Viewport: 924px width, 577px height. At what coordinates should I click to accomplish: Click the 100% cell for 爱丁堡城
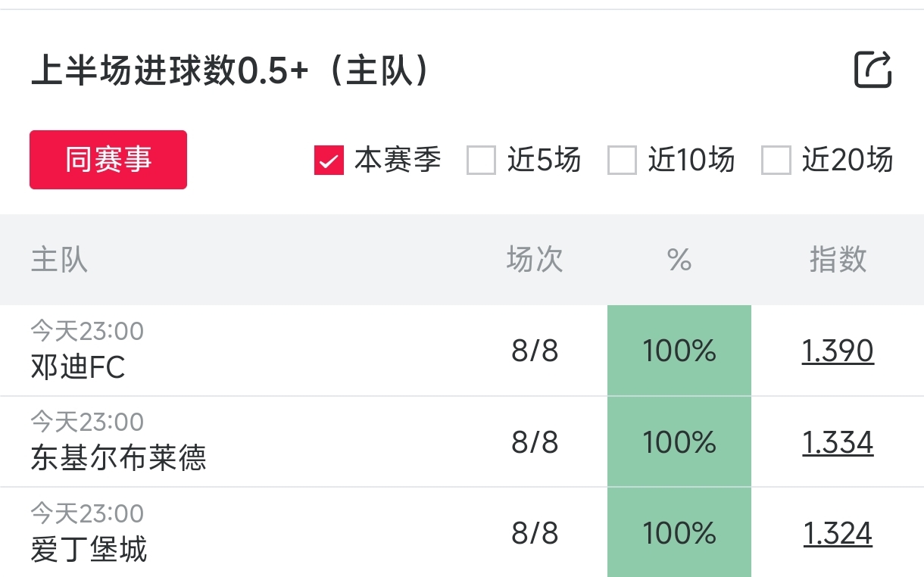679,534
